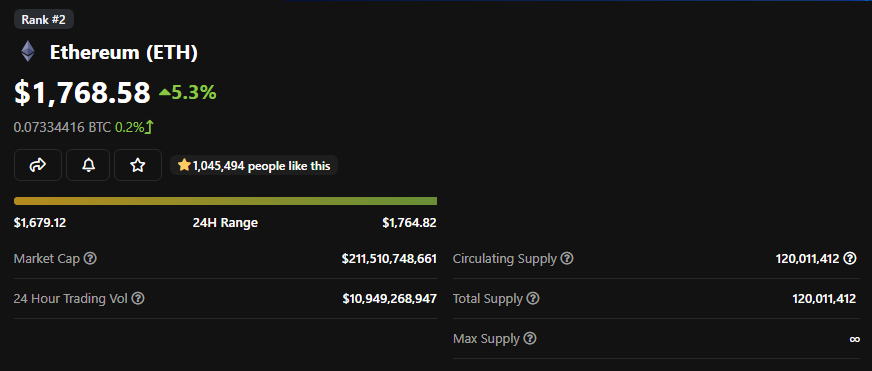Viewport: 872px width, 371px height.
Task: Click the Rank #2 badge
Action: 44,19
